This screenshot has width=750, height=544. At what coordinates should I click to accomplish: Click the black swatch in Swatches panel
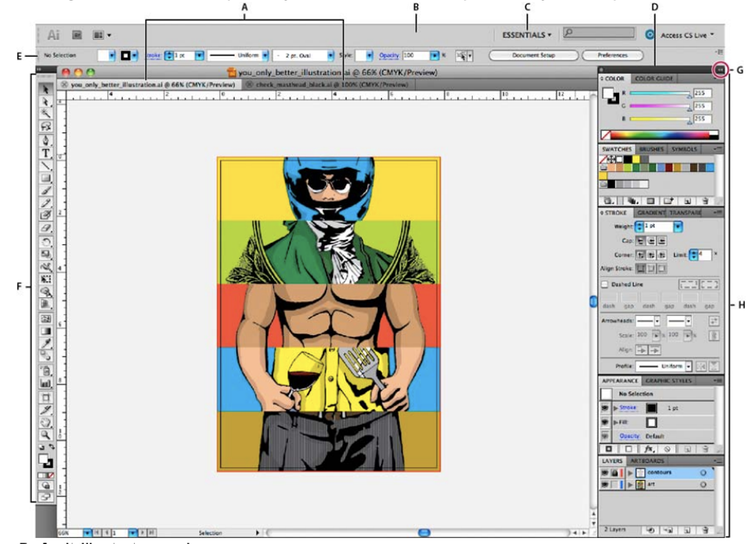point(628,159)
